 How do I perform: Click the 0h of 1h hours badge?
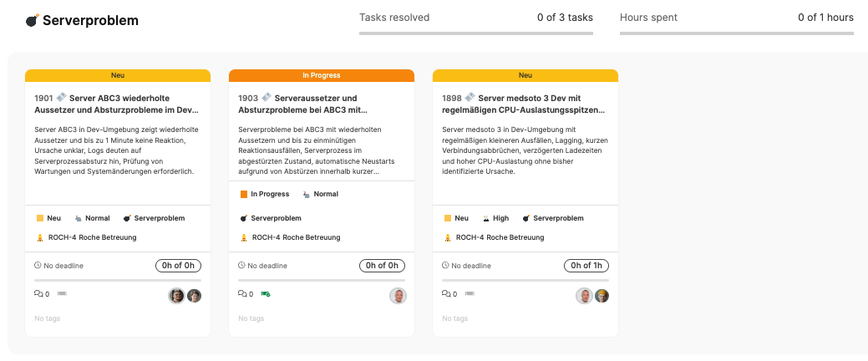586,266
